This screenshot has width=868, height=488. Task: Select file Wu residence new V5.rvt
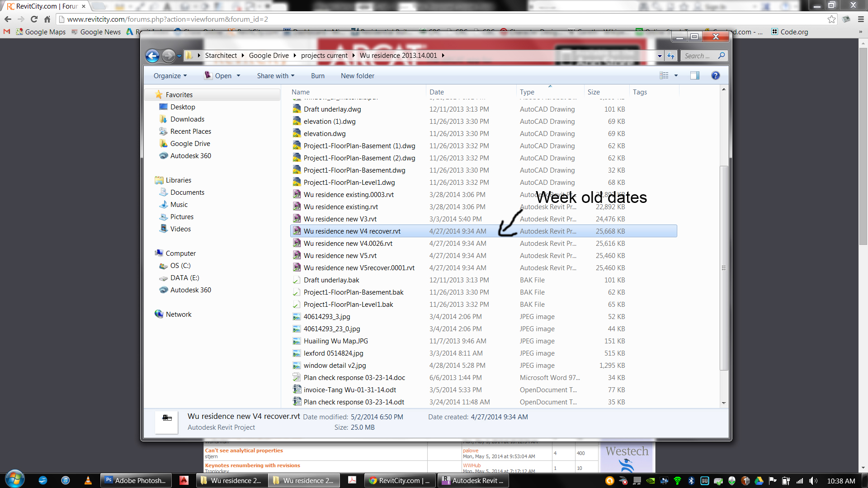click(x=340, y=256)
